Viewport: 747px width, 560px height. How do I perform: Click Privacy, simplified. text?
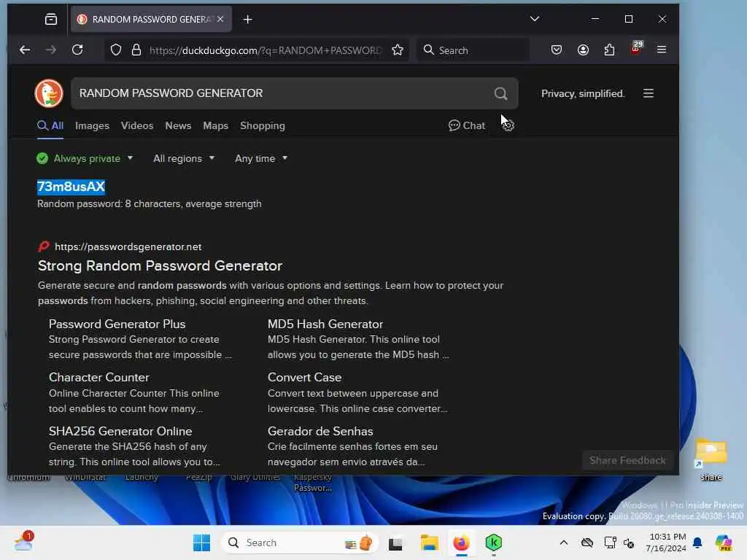pyautogui.click(x=583, y=94)
